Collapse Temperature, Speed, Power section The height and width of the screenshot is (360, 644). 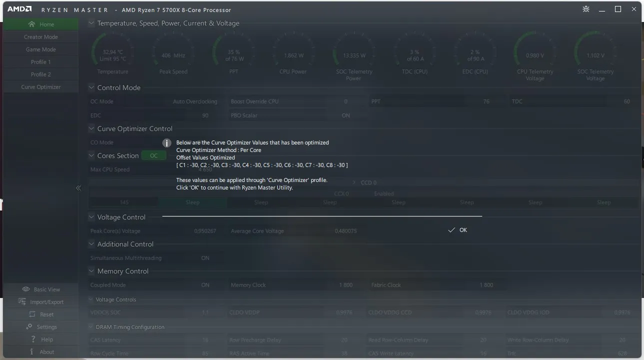tap(91, 23)
